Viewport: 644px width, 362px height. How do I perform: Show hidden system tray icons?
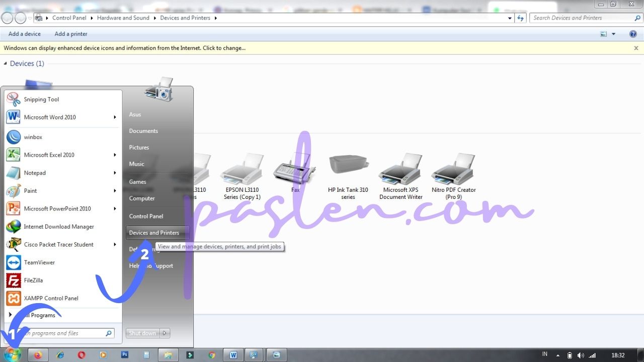tap(557, 355)
